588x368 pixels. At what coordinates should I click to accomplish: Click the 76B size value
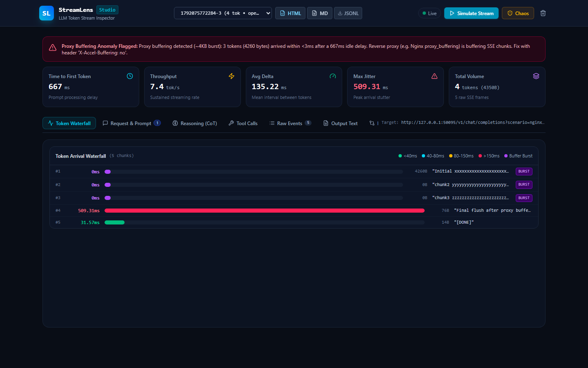coord(445,211)
